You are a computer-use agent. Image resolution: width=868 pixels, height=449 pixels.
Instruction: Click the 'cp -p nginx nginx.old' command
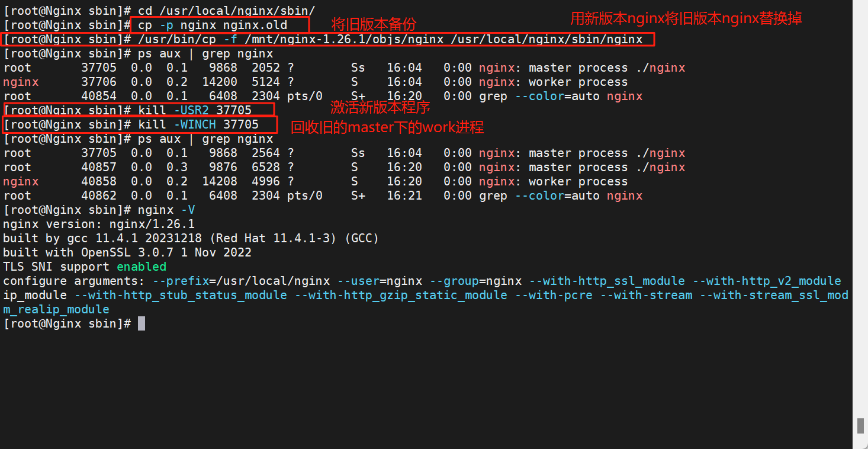pyautogui.click(x=213, y=25)
